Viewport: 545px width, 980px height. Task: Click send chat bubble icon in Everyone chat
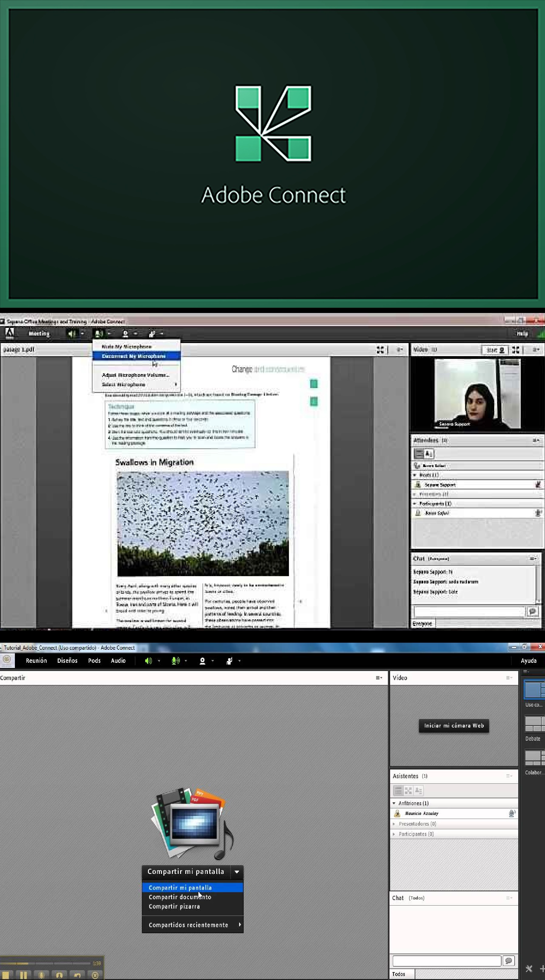point(532,611)
